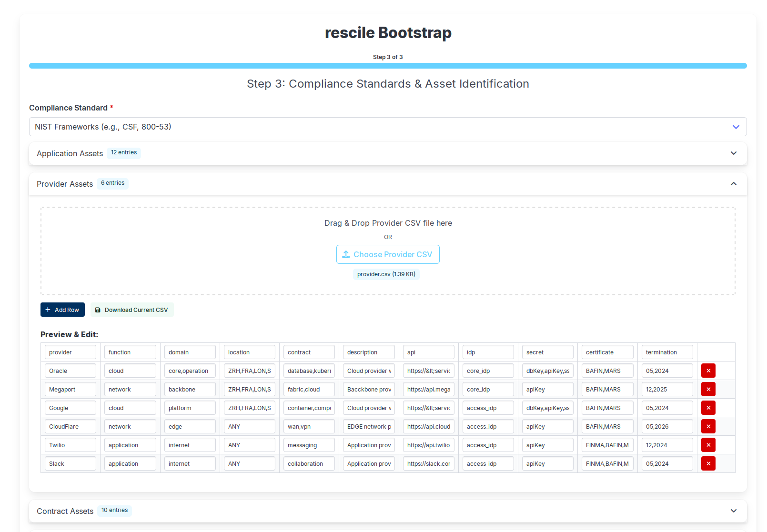The width and height of the screenshot is (767, 532).
Task: Click Add Row button
Action: click(x=62, y=310)
